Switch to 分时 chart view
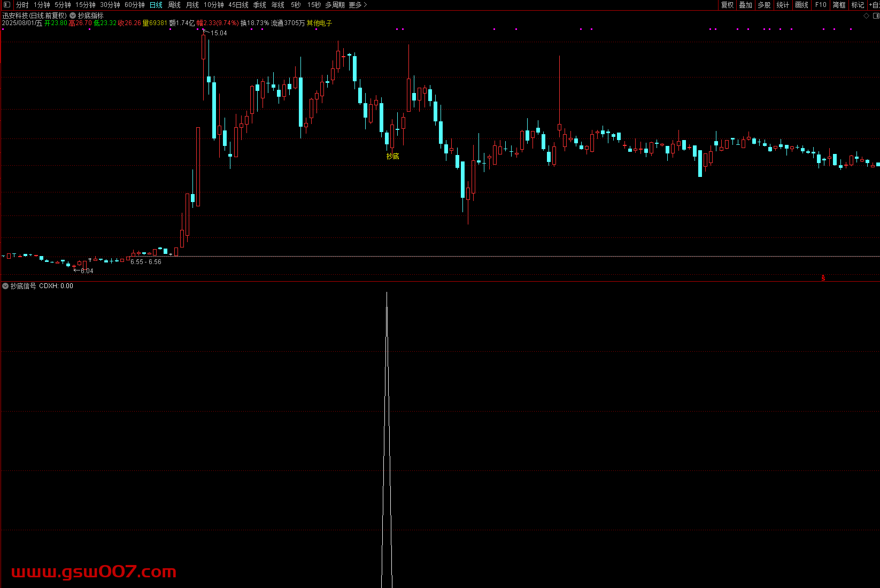Screen dimensions: 880x588 22,5
